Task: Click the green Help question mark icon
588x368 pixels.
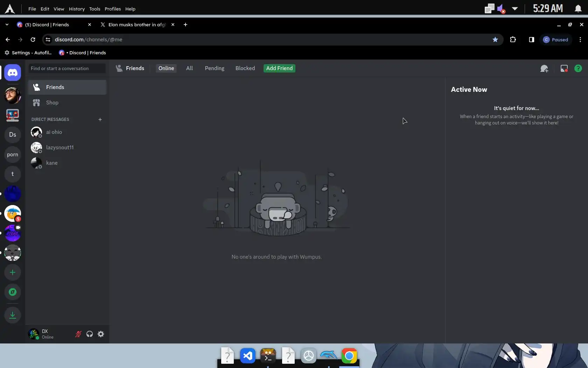Action: tap(578, 68)
